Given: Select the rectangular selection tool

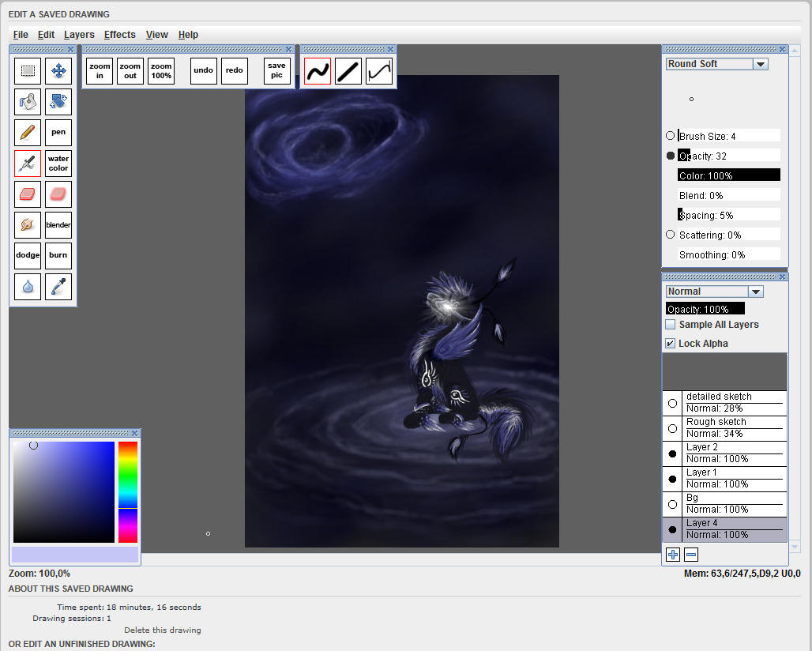Looking at the screenshot, I should pyautogui.click(x=28, y=70).
